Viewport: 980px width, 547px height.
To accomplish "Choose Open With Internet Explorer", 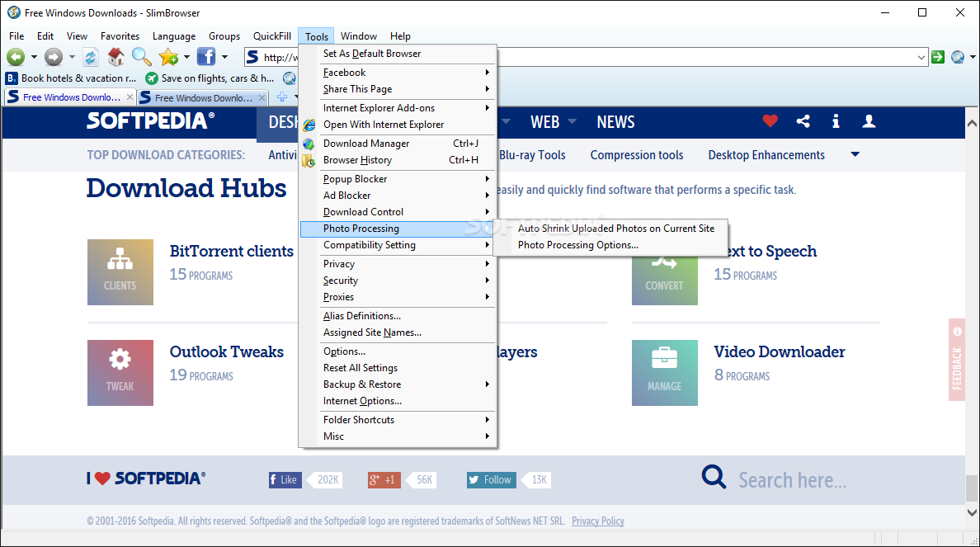I will (398, 125).
